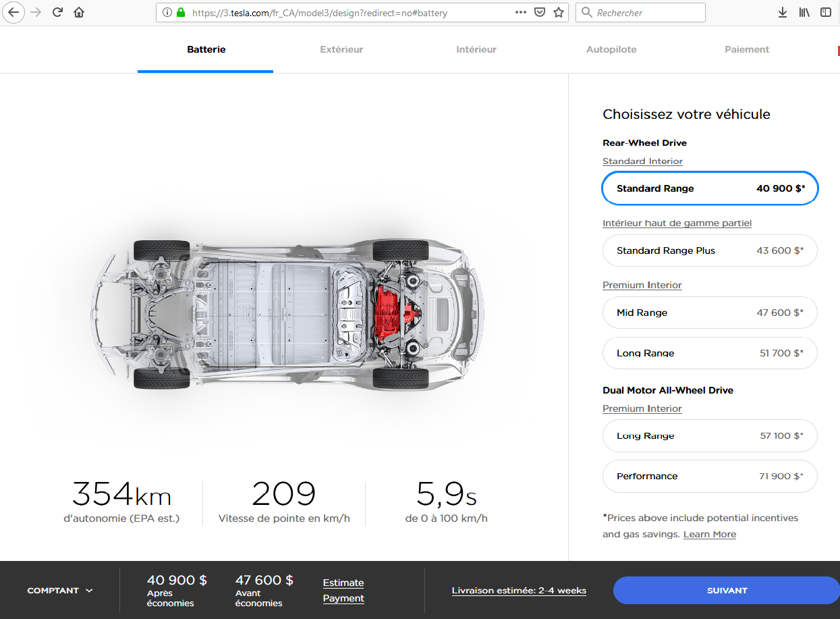Open the Autopilote tab
Image resolution: width=840 pixels, height=619 pixels.
point(611,49)
